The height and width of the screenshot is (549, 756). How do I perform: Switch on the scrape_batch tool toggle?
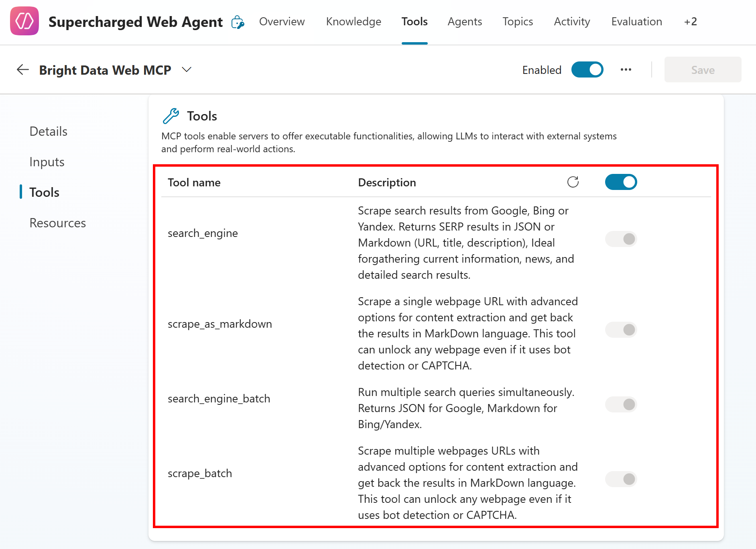(x=621, y=479)
